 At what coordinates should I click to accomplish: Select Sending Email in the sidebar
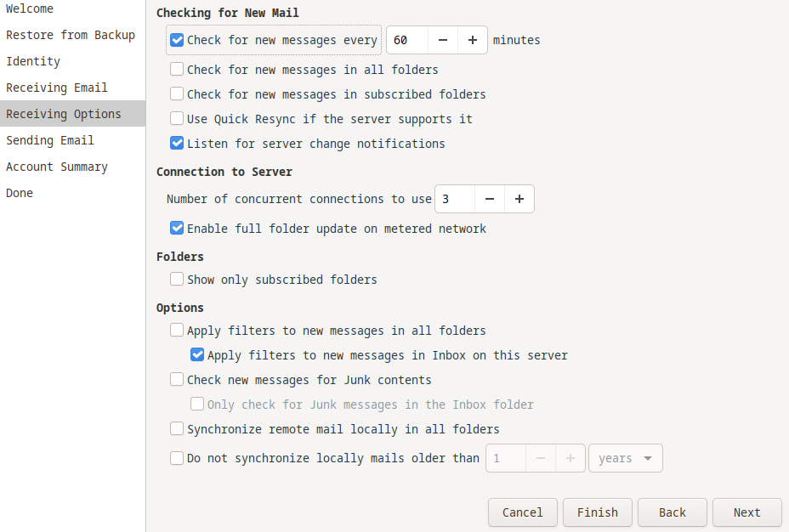tap(50, 140)
